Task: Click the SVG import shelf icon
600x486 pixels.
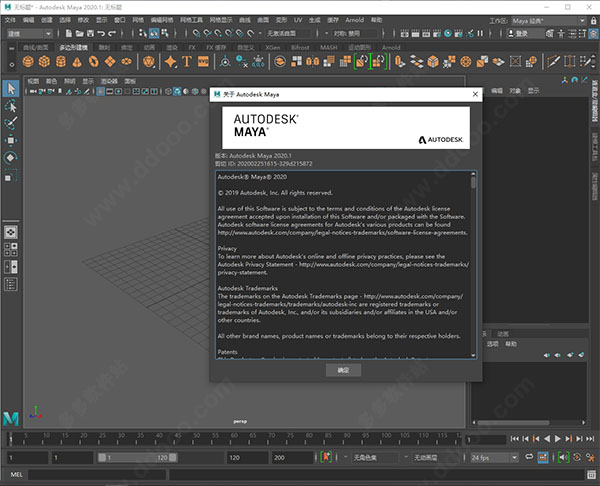Action: [x=203, y=61]
